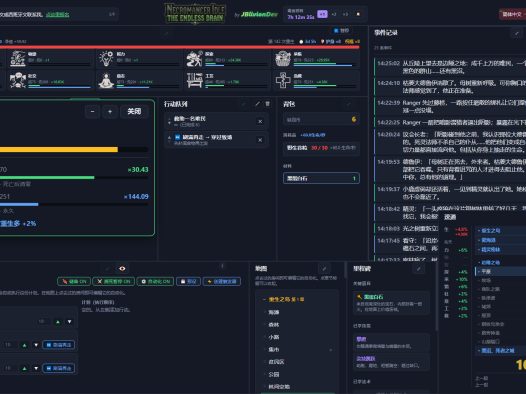Click green up arrow in middle plan row
This screenshot has height=394, width=526.
click(x=24, y=345)
